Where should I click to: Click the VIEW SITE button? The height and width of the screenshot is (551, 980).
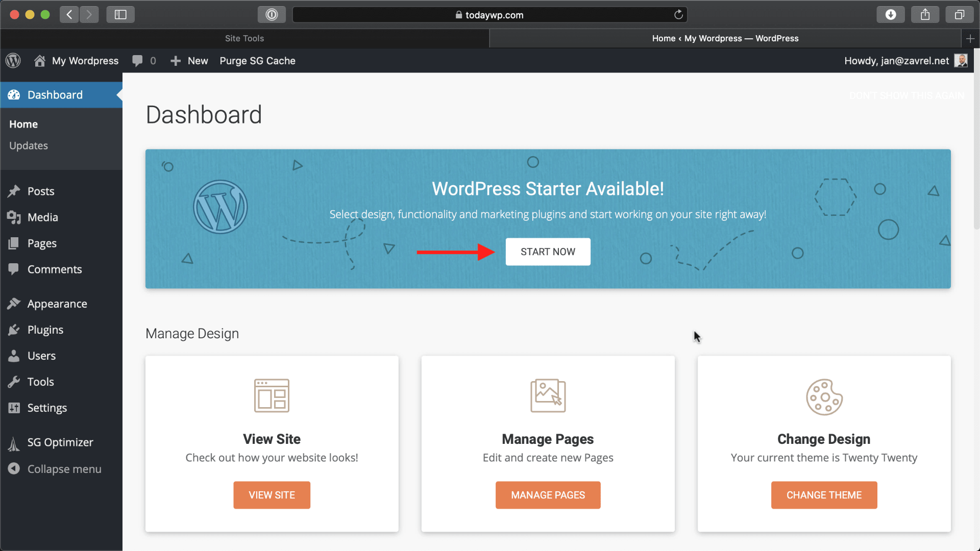(272, 495)
